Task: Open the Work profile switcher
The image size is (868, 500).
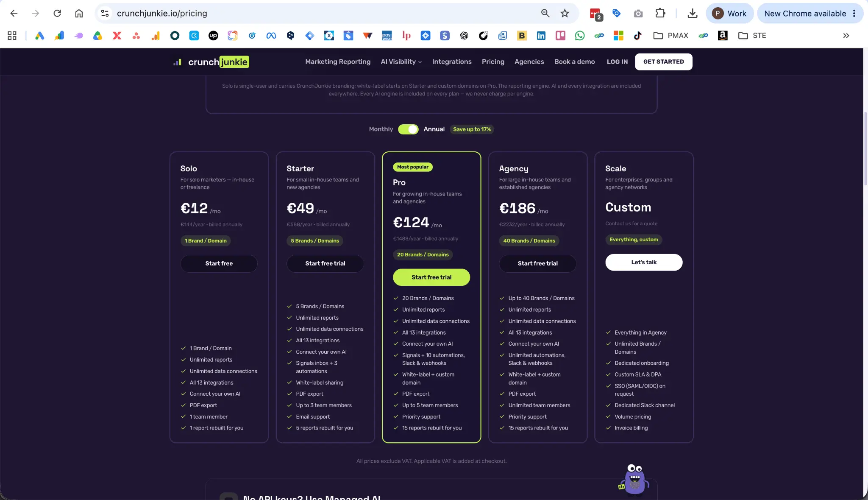Action: [x=729, y=14]
